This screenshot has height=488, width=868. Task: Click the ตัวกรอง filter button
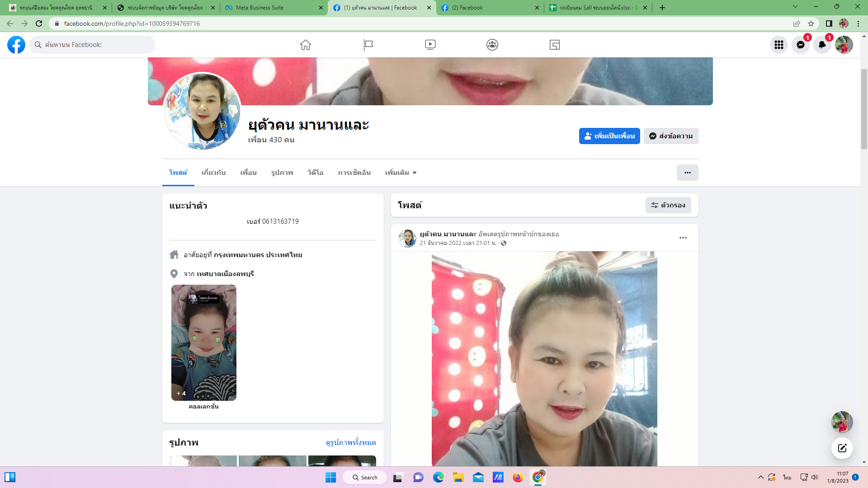point(668,205)
